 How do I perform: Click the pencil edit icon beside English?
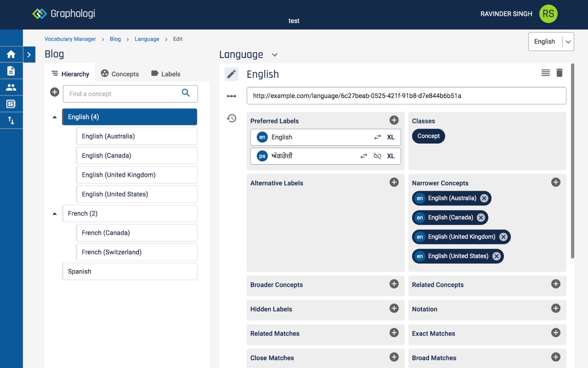pos(232,74)
